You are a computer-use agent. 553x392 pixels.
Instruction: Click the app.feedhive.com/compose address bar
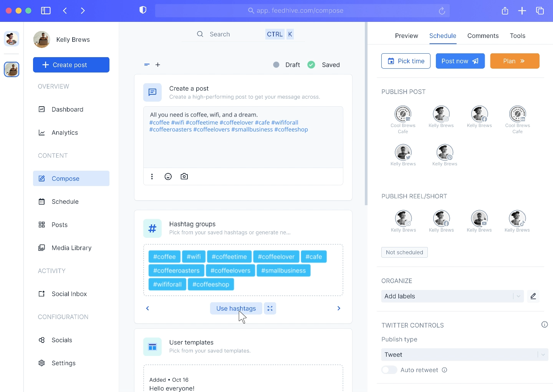pos(302,11)
